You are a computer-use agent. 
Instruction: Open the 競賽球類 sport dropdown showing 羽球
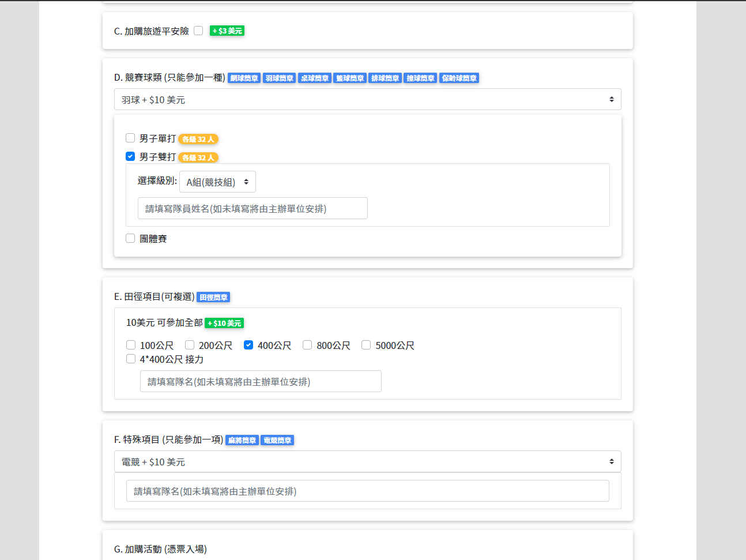(x=368, y=99)
